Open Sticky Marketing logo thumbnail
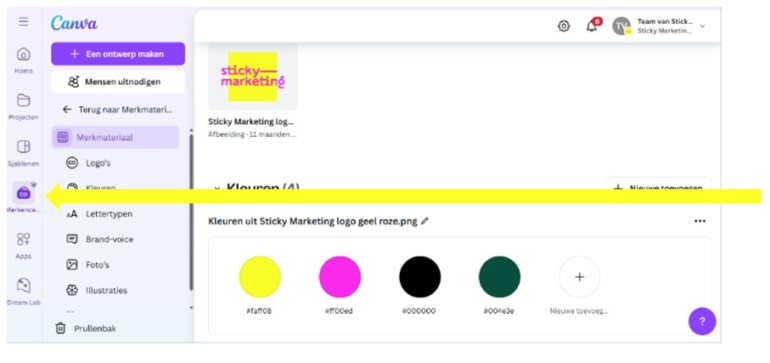Viewport: 770px width, 363px height. (x=252, y=77)
